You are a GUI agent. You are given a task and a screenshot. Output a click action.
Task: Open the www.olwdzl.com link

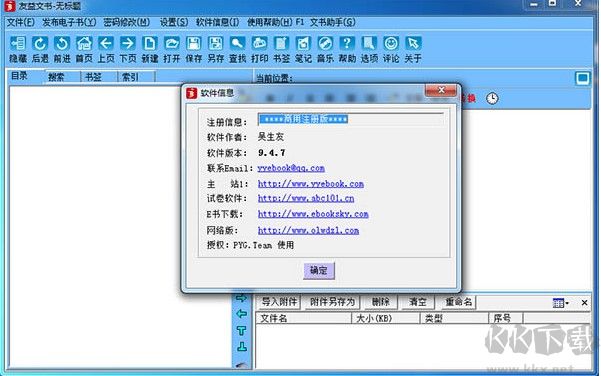(308, 231)
